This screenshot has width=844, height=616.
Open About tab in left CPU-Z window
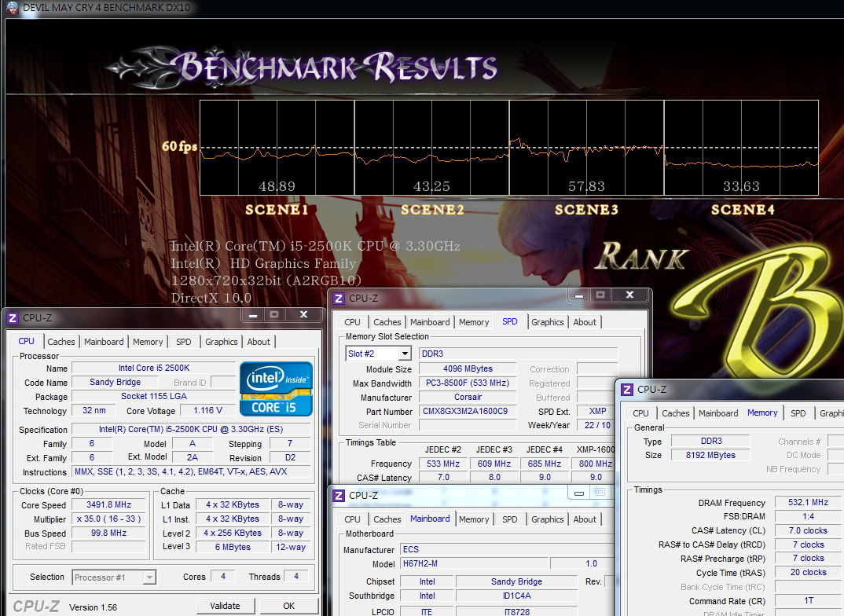(x=259, y=342)
